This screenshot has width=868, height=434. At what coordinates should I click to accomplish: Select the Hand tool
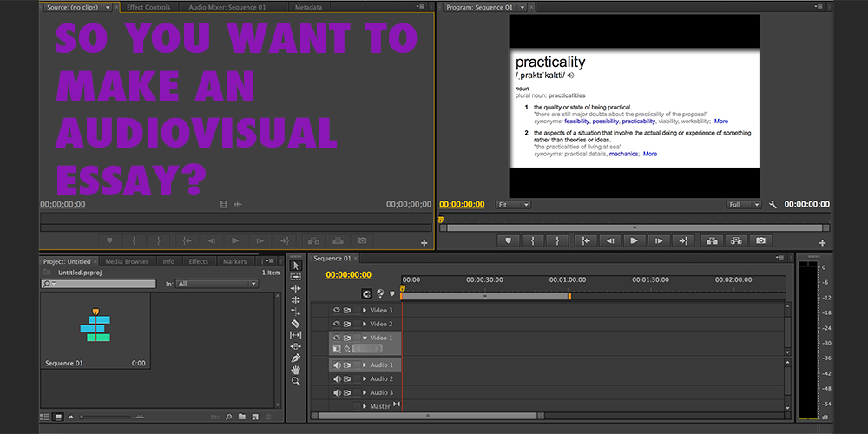296,370
